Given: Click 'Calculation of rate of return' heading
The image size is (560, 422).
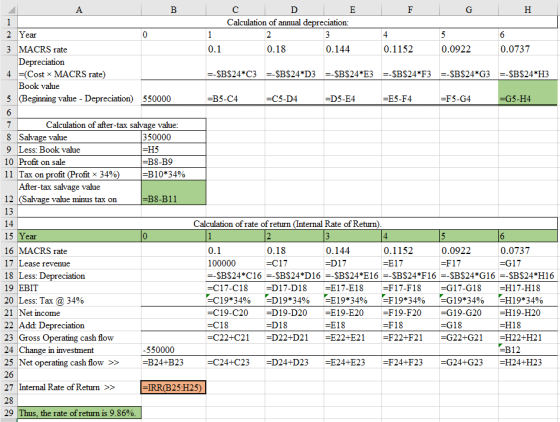Looking at the screenshot, I should point(287,224).
